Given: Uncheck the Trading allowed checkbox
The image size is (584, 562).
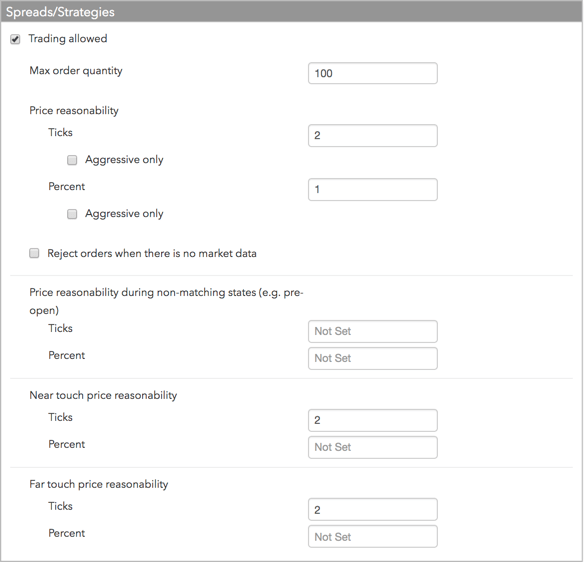Looking at the screenshot, I should pyautogui.click(x=15, y=39).
